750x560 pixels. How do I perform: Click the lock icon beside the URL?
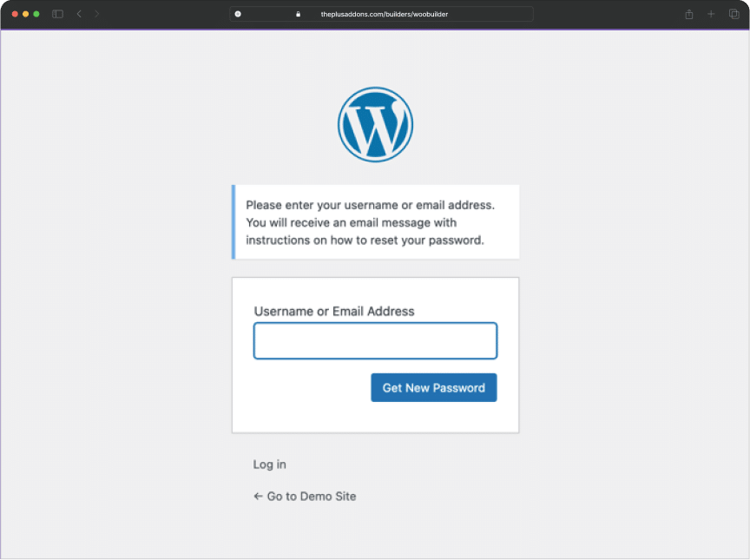click(x=298, y=15)
